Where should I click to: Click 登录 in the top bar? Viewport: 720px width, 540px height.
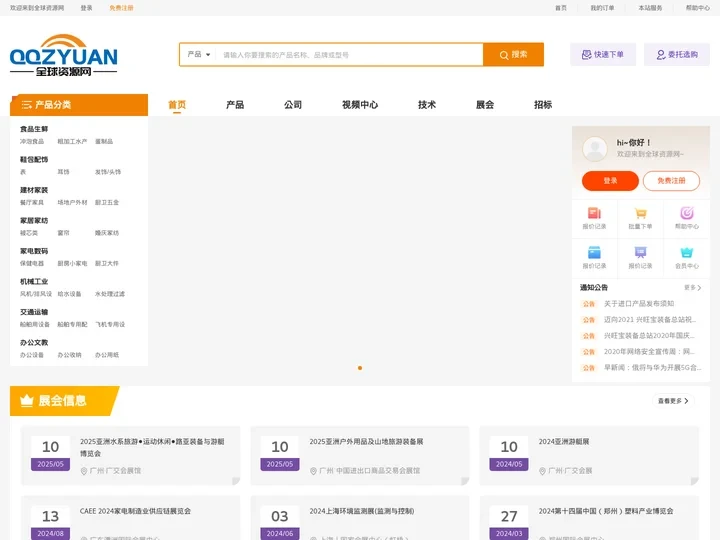pos(86,8)
